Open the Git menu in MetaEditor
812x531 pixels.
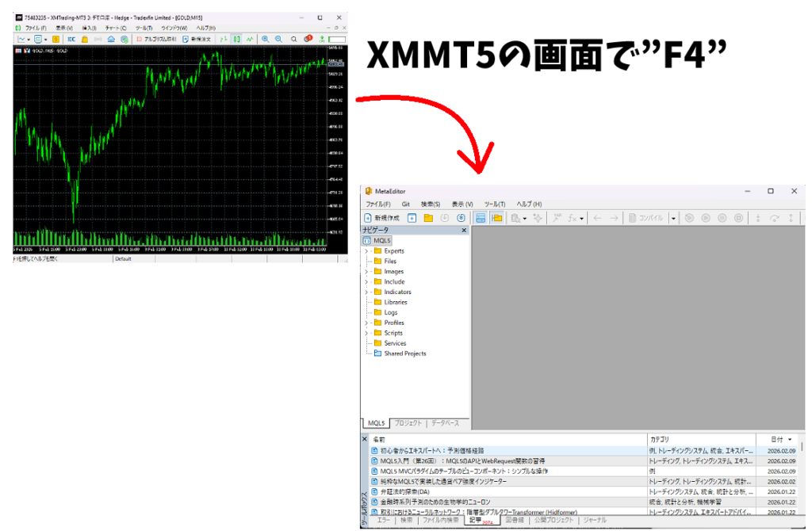(x=405, y=204)
